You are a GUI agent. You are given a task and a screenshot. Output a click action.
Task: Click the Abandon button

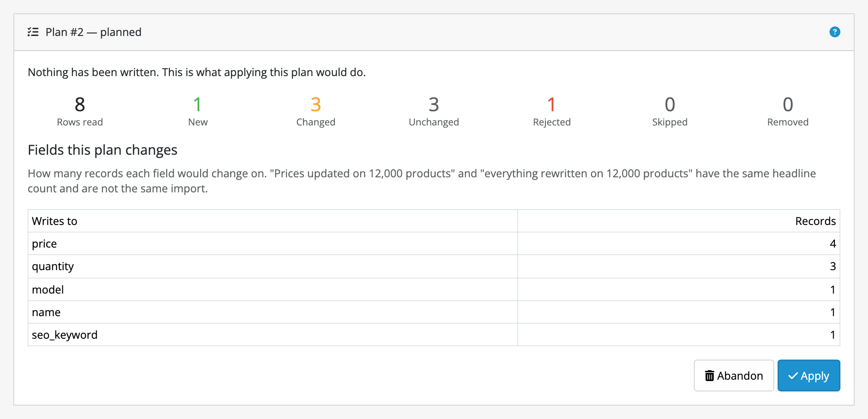(734, 376)
